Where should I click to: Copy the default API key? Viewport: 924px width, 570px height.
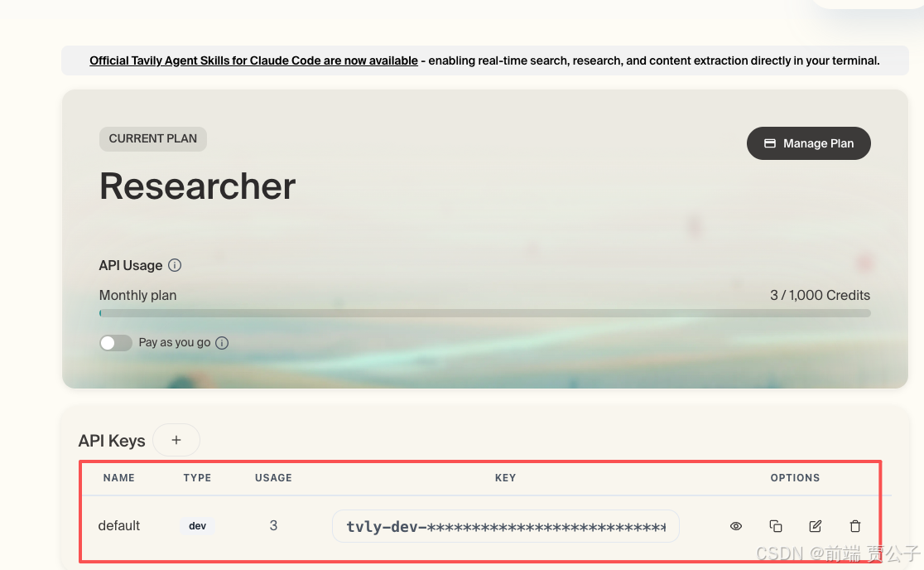click(x=776, y=526)
